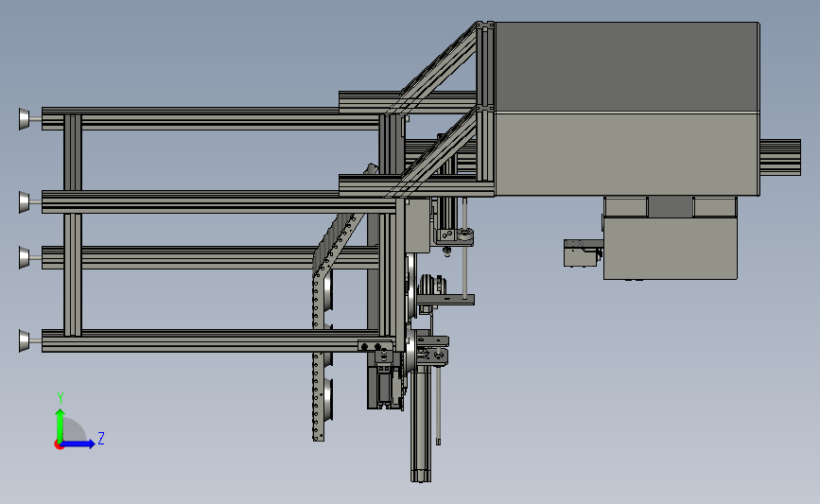The image size is (820, 504).
Task: Select the vertical extrusion hanging at the bottom
Action: [421, 424]
